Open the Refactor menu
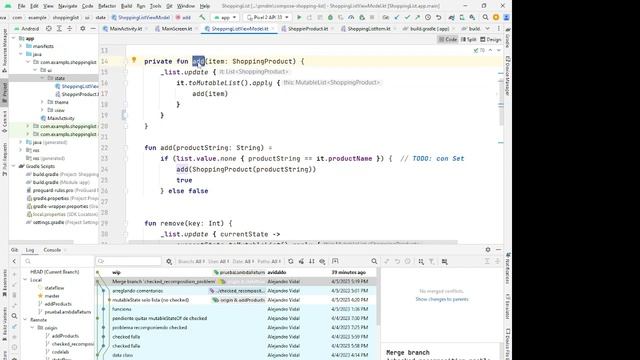The width and height of the screenshot is (640, 360). [107, 6]
